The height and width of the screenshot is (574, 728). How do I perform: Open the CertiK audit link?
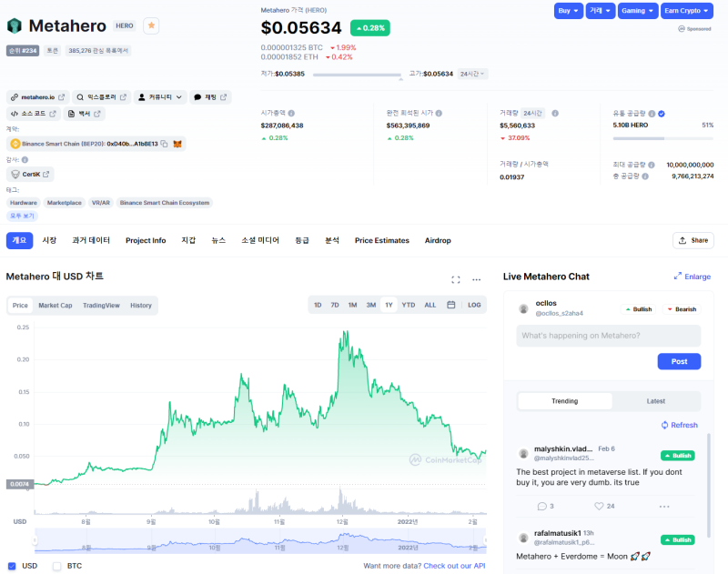click(31, 175)
